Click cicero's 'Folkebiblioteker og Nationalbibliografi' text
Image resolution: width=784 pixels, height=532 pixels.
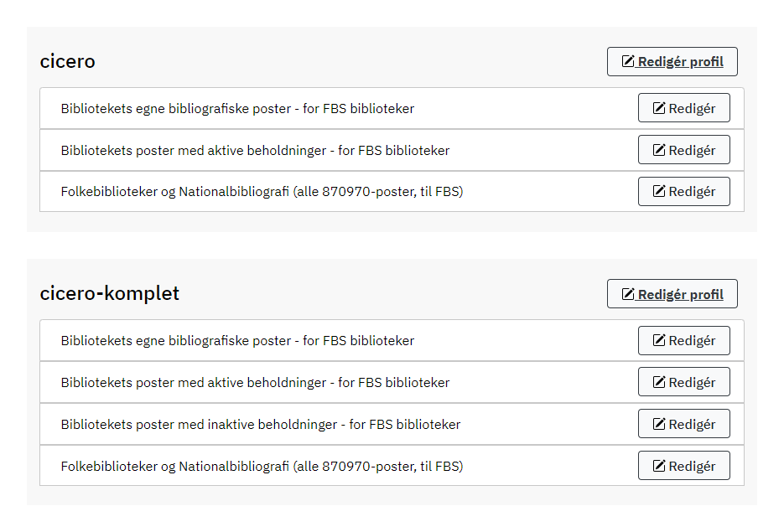[x=262, y=192]
